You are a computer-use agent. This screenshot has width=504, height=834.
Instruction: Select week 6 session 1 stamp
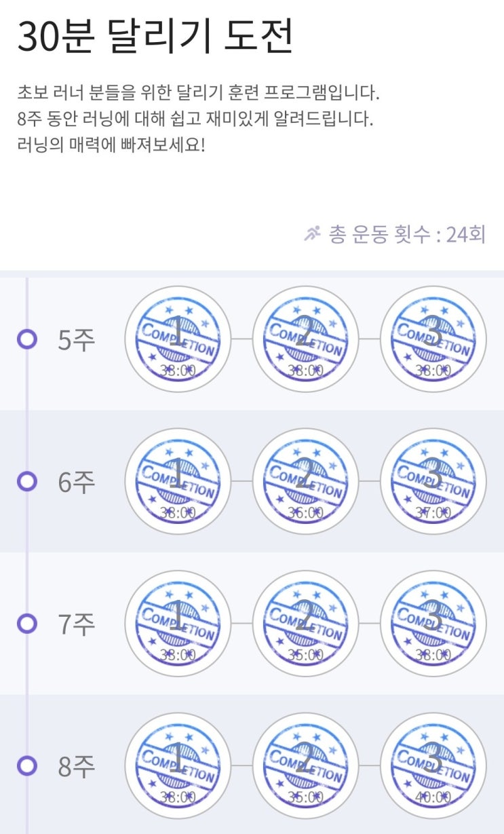[178, 481]
